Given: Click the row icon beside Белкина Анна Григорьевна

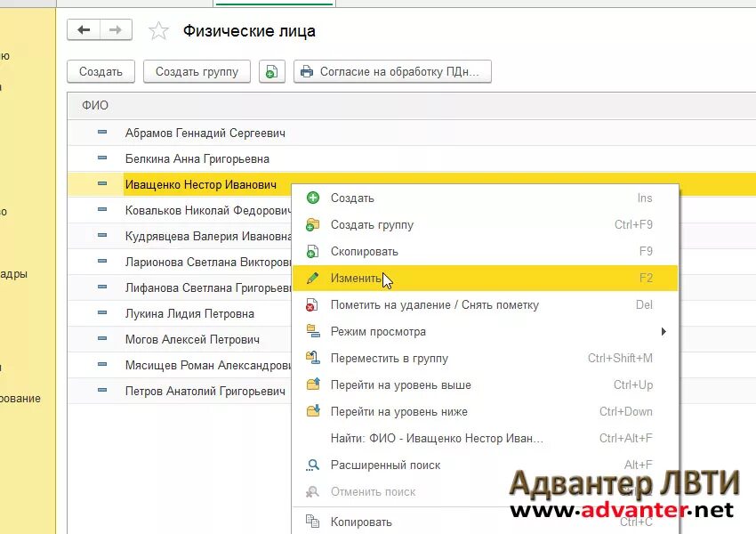Looking at the screenshot, I should (101, 158).
